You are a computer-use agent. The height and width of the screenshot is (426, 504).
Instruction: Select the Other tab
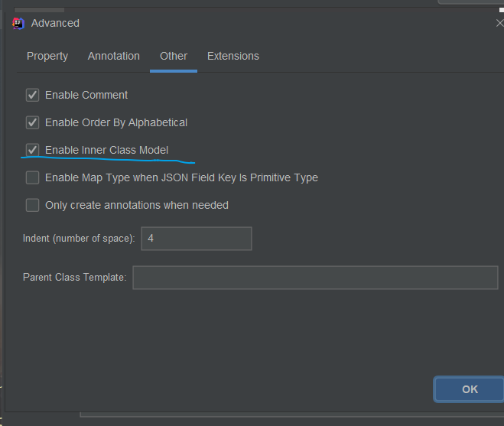click(x=174, y=56)
